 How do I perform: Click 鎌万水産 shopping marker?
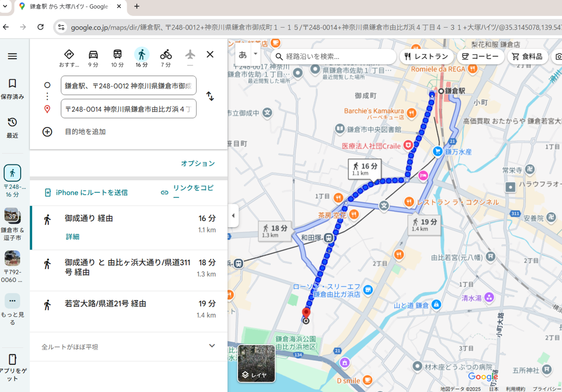(437, 151)
